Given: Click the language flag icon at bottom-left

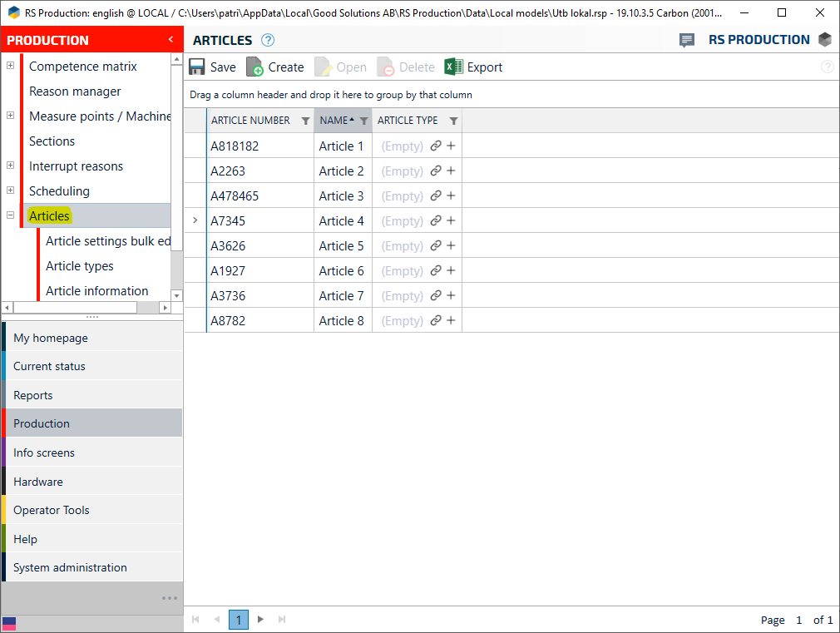Looking at the screenshot, I should [x=9, y=623].
